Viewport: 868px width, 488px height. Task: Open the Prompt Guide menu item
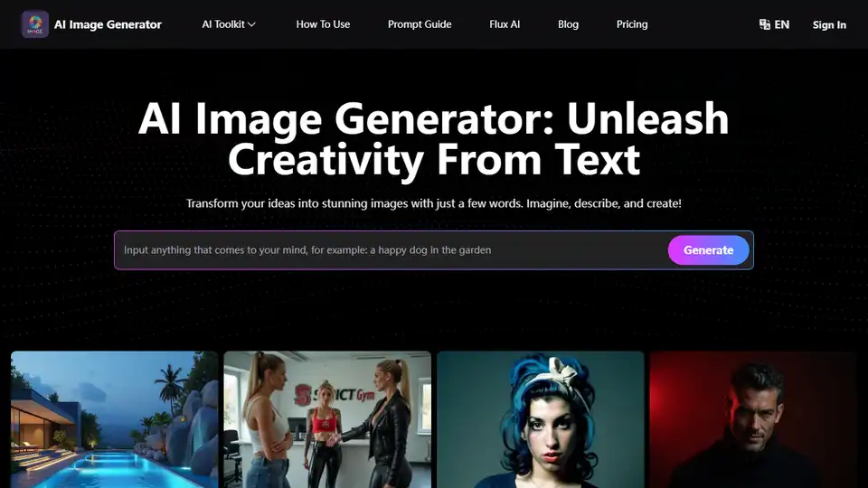[x=420, y=24]
